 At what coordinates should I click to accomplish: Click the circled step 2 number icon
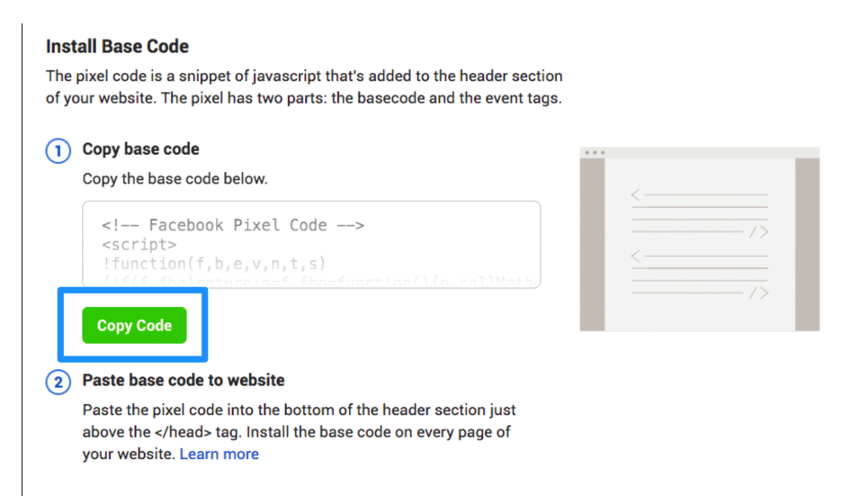58,383
